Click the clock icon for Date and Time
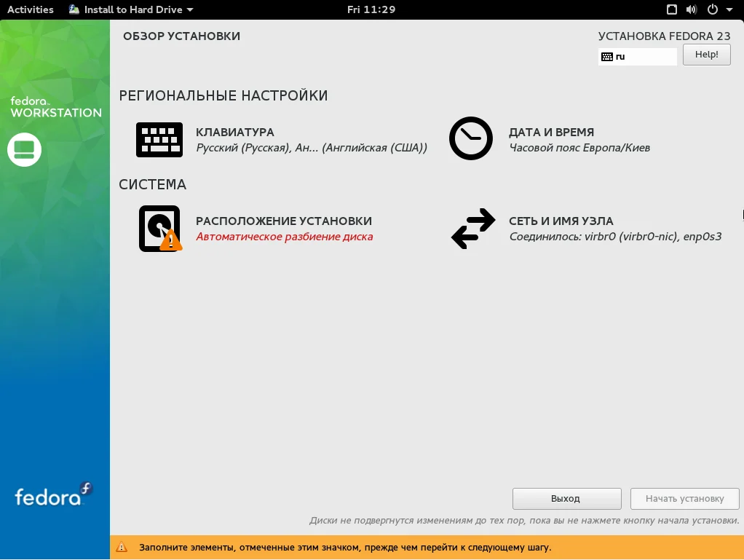 click(x=471, y=138)
